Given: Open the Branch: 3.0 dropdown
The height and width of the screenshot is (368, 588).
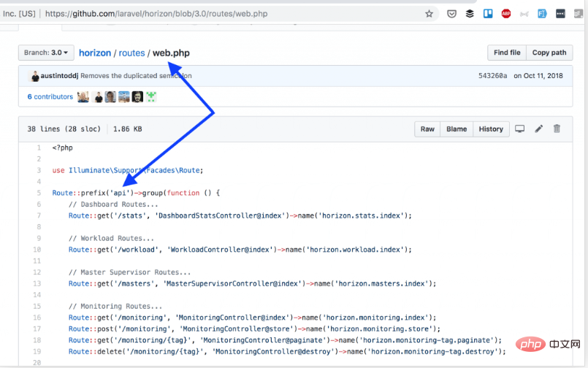Looking at the screenshot, I should click(x=46, y=53).
